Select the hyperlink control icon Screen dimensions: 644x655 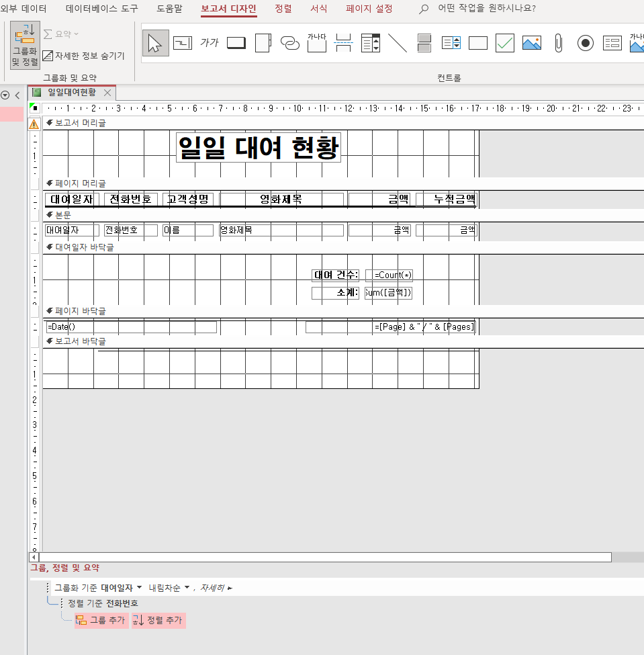[x=290, y=43]
